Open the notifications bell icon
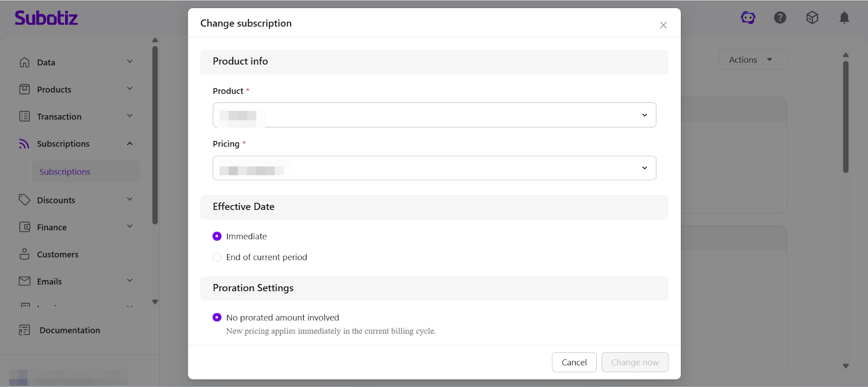 click(x=844, y=18)
